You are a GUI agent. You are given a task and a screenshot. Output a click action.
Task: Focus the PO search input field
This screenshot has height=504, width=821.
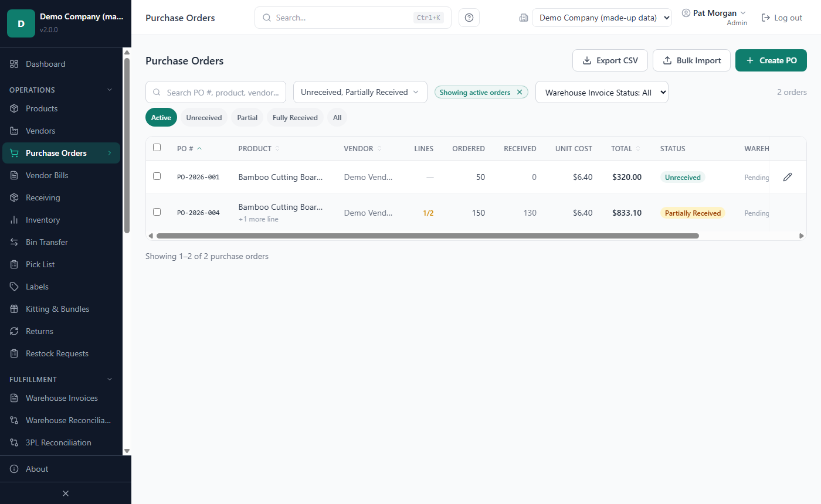click(x=216, y=92)
